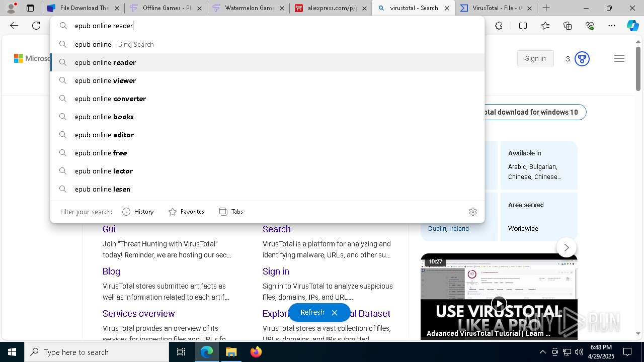Select suggestion 'epub online books'
This screenshot has height=362, width=644.
tap(267, 117)
